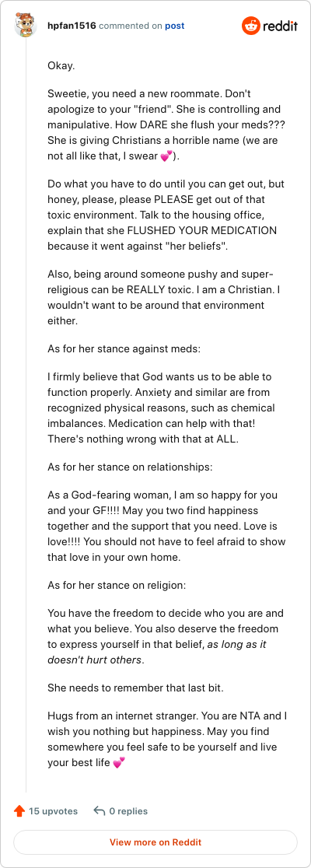
Task: Click the "15 upvotes" count
Action: click(53, 811)
